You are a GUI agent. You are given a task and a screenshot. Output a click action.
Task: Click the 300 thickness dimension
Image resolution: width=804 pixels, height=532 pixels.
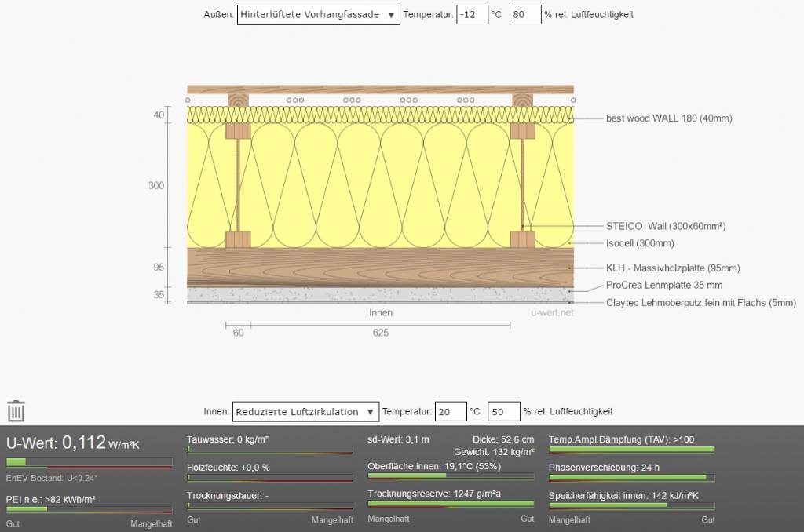click(x=156, y=185)
